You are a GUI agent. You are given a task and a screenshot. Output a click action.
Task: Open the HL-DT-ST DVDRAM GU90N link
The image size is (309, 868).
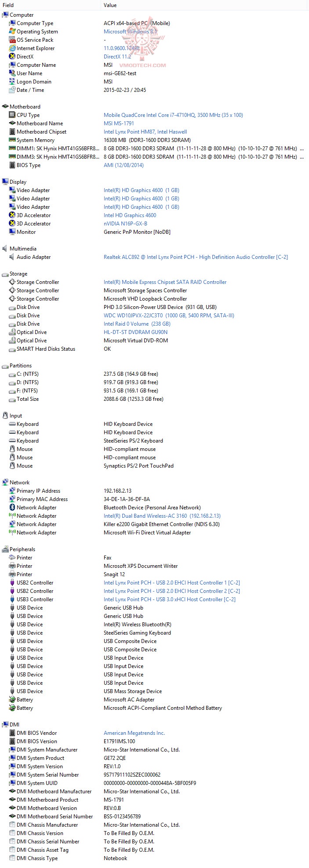135,332
